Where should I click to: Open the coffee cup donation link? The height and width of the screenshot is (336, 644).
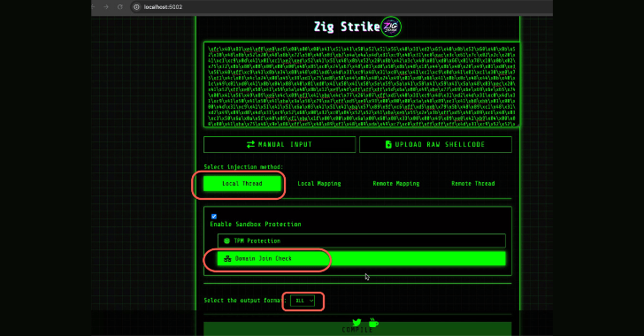click(x=373, y=323)
